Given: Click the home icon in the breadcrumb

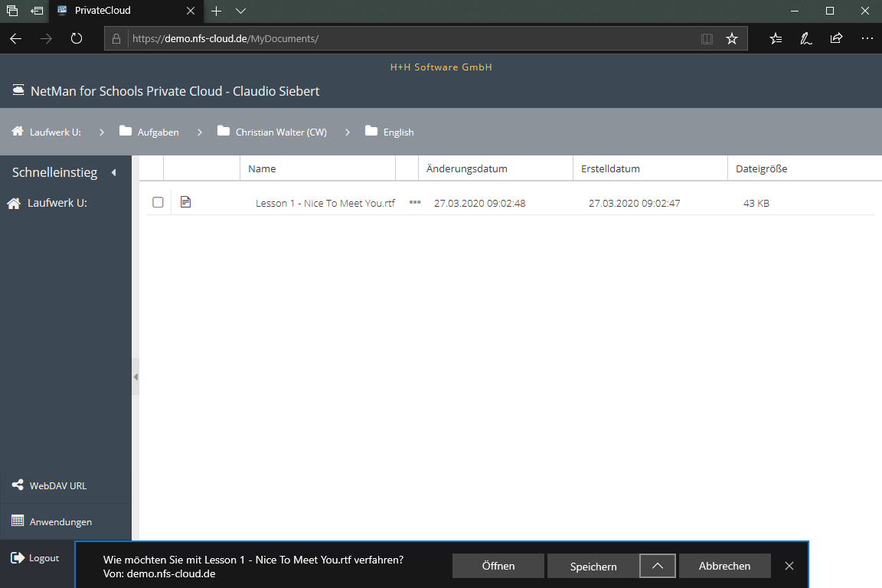Looking at the screenshot, I should coord(18,131).
